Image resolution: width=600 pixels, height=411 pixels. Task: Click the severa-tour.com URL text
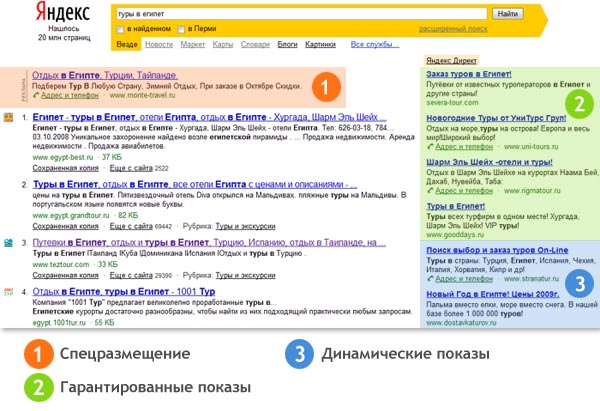click(452, 103)
